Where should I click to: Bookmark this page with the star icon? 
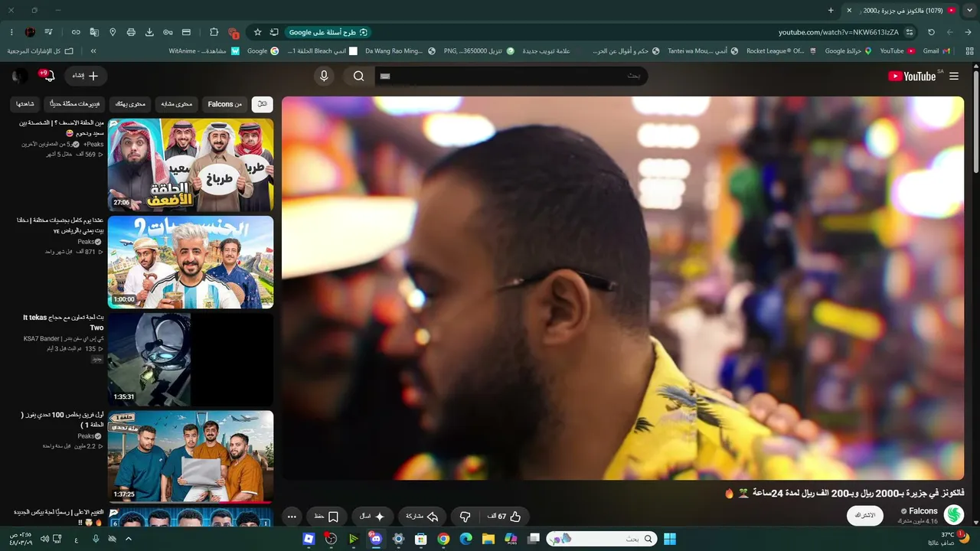click(258, 32)
